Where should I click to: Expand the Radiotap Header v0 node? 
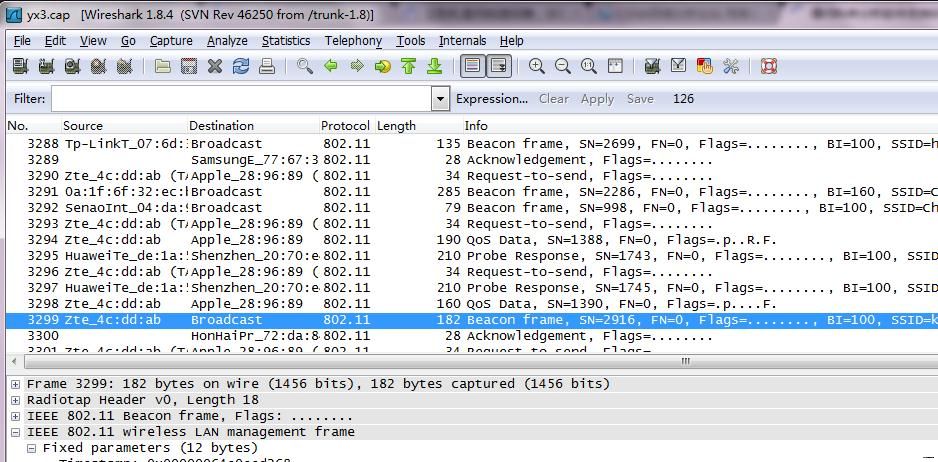coord(16,400)
